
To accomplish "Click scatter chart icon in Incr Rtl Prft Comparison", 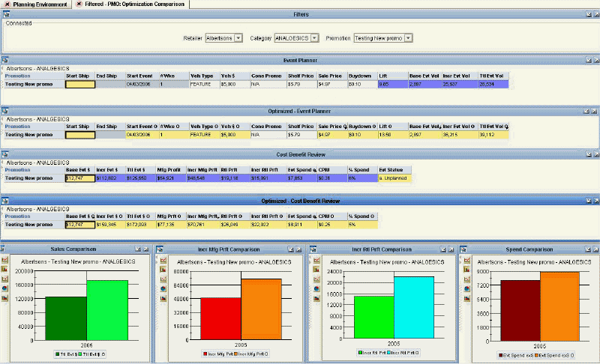I will tap(316, 279).
